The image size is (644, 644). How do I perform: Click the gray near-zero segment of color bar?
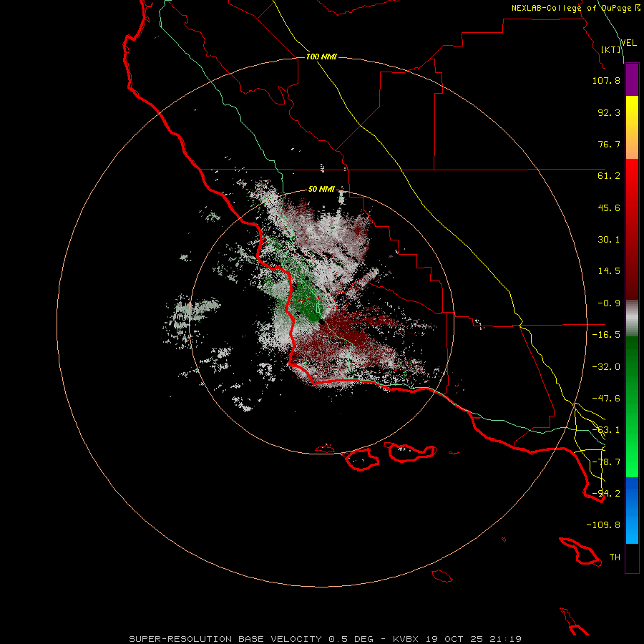(632, 318)
